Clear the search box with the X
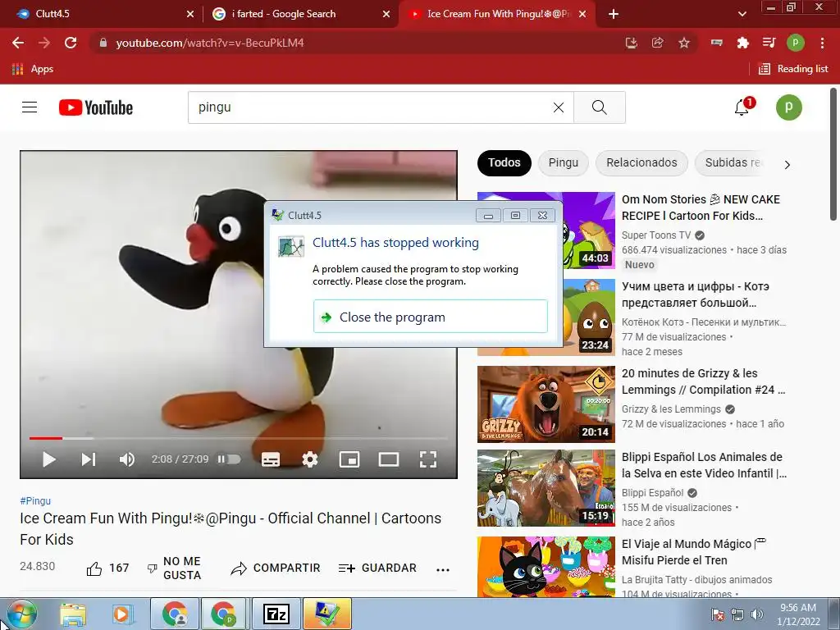The height and width of the screenshot is (630, 840). pyautogui.click(x=558, y=107)
